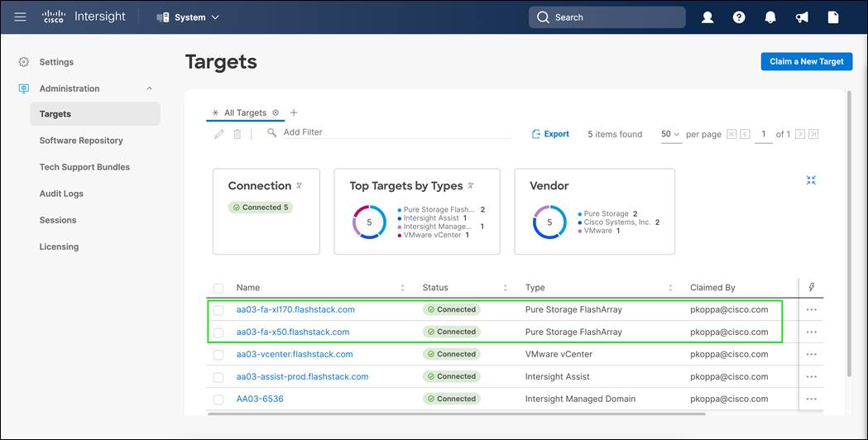Go to last page icon
This screenshot has width=868, height=440.
(x=813, y=134)
